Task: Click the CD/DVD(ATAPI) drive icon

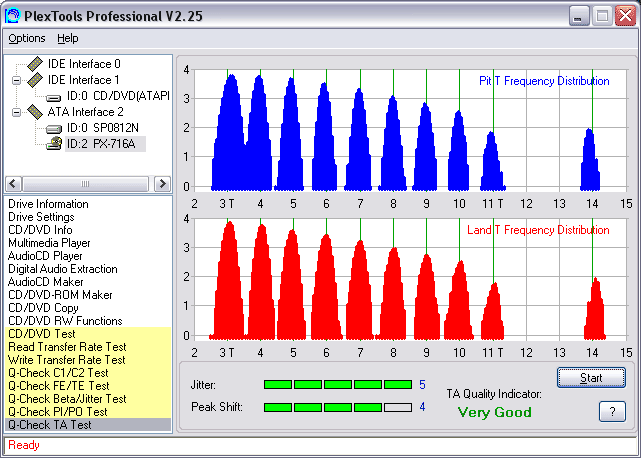Action: [x=54, y=97]
